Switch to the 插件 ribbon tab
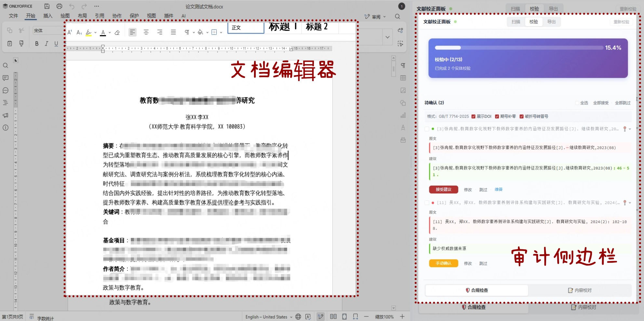The image size is (644, 321). [168, 16]
